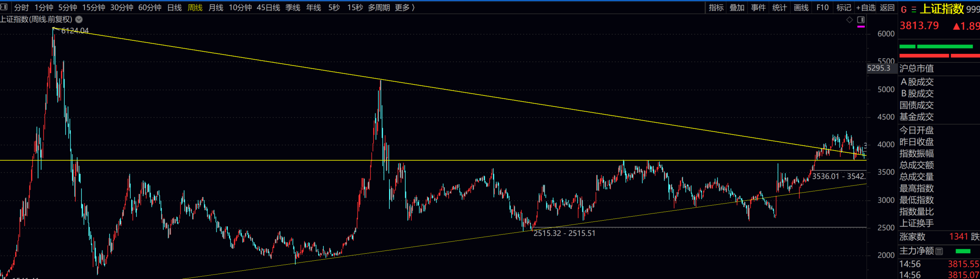Image resolution: width=980 pixels, height=279 pixels.
Task: Select the 5秒 period tab
Action: 334,7
